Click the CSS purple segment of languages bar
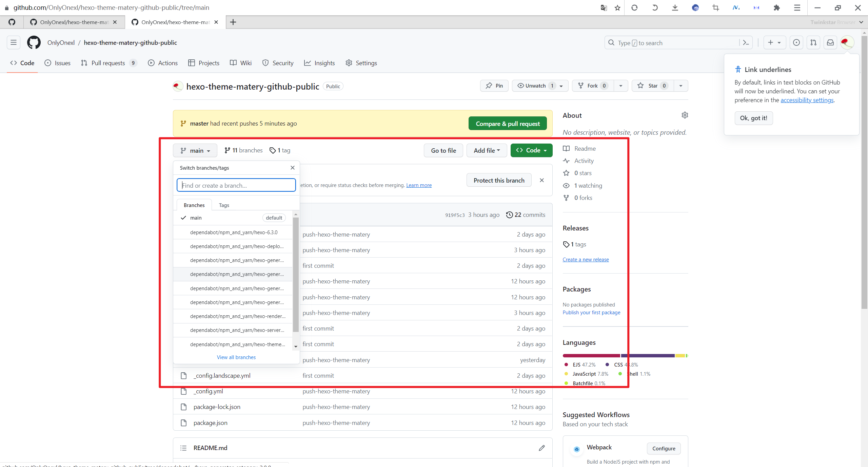 [x=648, y=355]
